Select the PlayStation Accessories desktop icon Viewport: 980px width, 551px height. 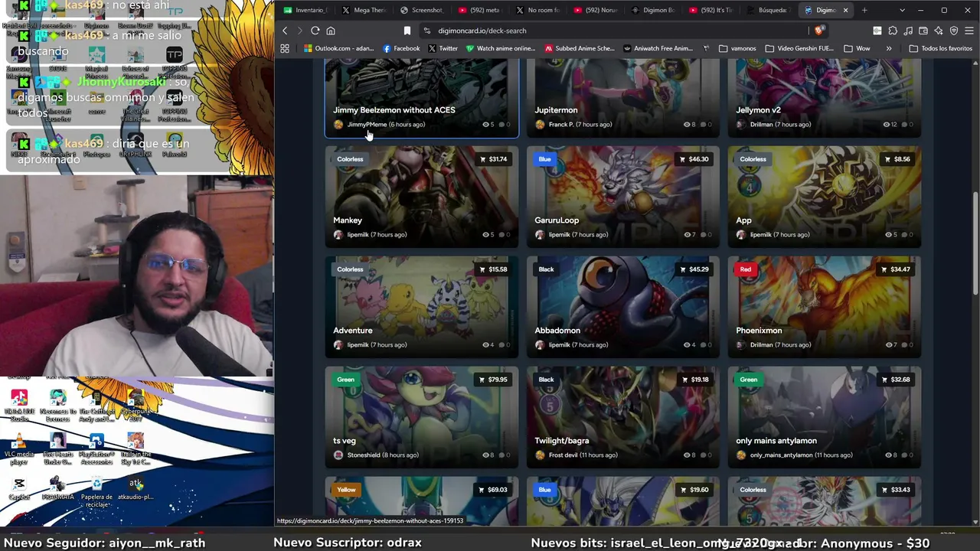pyautogui.click(x=96, y=450)
